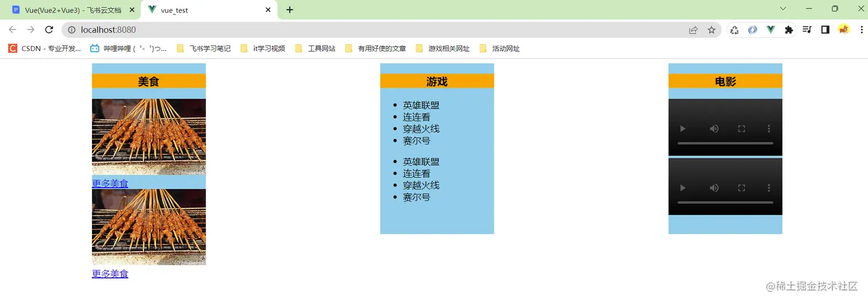
Task: Click the first video's progress bar
Action: coord(725,143)
